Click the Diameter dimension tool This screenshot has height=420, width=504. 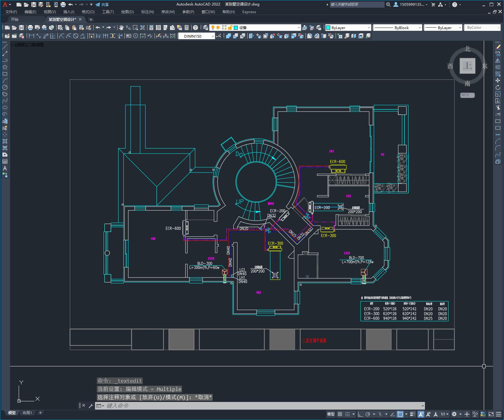coord(76,36)
